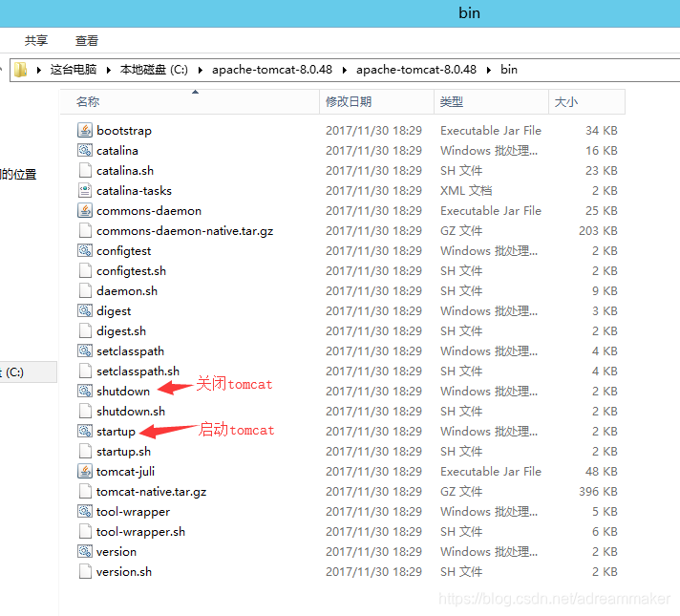Select the catalina.sh file name

(x=125, y=171)
